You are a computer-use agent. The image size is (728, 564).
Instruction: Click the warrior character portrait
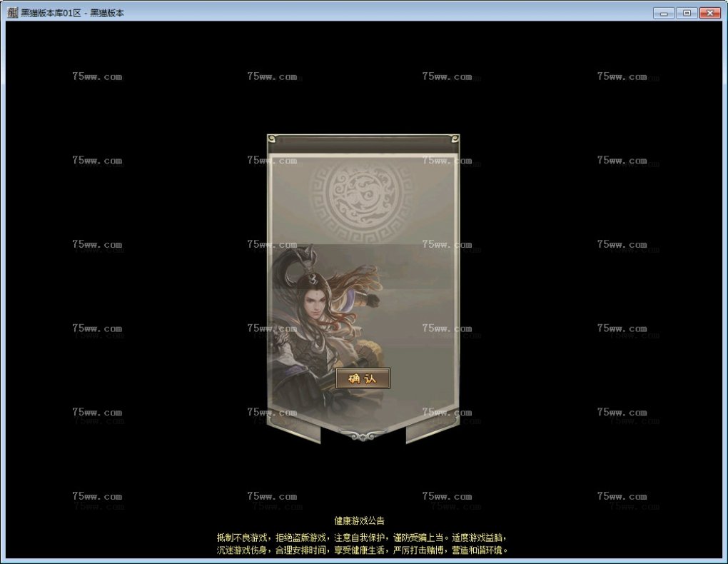[327, 332]
